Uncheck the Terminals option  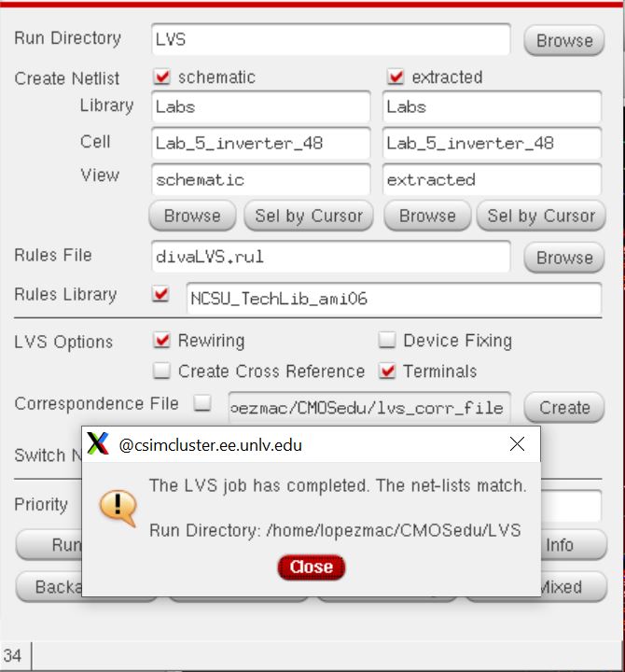pyautogui.click(x=387, y=371)
